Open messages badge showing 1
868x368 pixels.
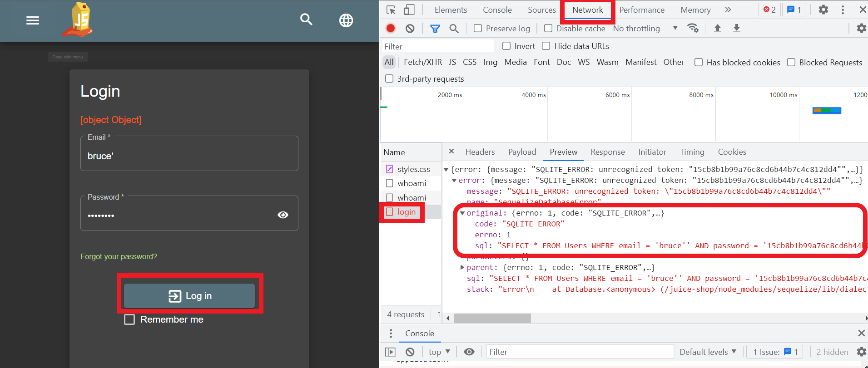click(794, 10)
